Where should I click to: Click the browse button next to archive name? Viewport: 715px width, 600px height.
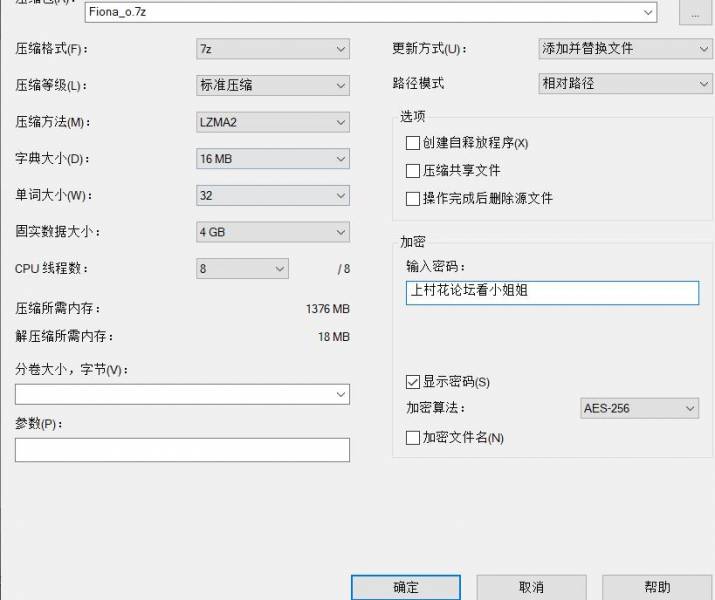694,13
